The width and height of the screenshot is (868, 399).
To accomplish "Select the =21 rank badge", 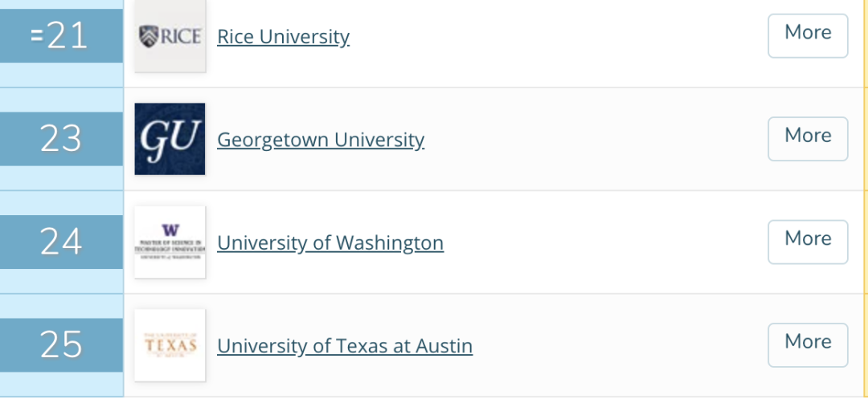I will 61,36.
